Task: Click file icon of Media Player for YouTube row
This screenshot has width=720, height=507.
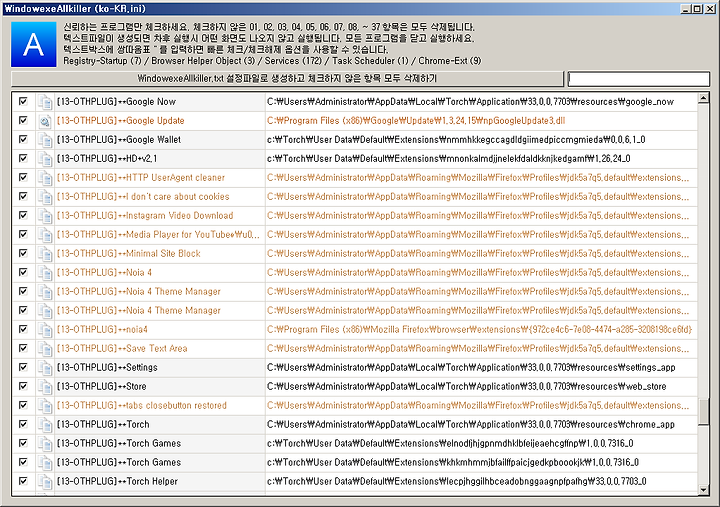Action: coord(45,235)
